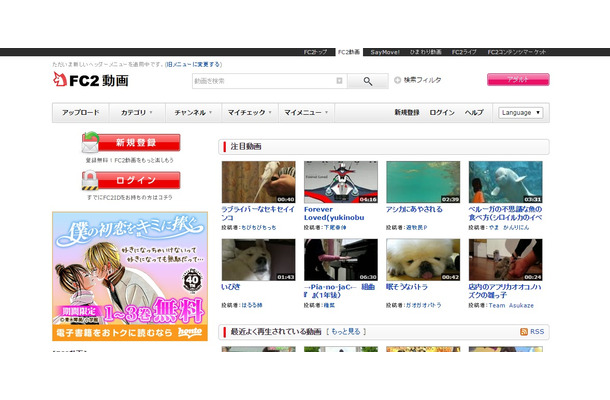Click the pink アダルト button
This screenshot has height=400, width=610.
point(518,79)
